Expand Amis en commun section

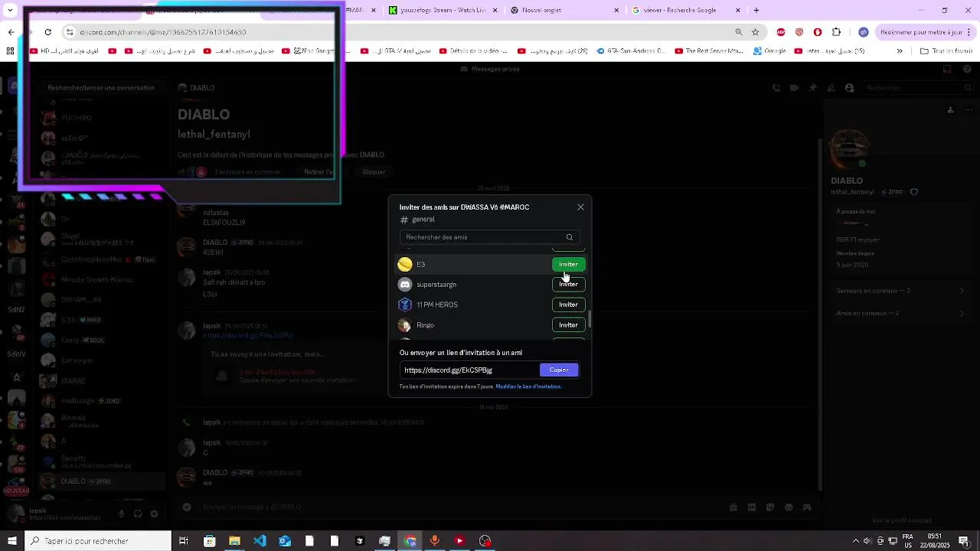[900, 313]
